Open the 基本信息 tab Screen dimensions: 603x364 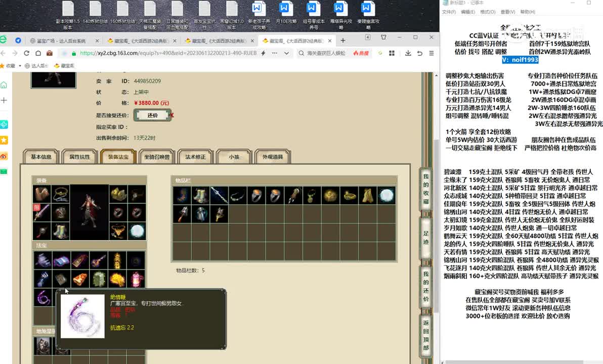pos(41,157)
